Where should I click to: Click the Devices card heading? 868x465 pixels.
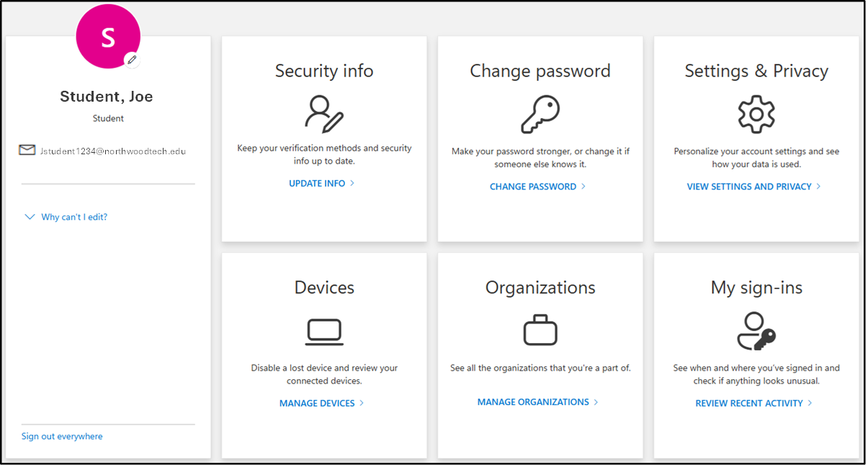point(324,287)
